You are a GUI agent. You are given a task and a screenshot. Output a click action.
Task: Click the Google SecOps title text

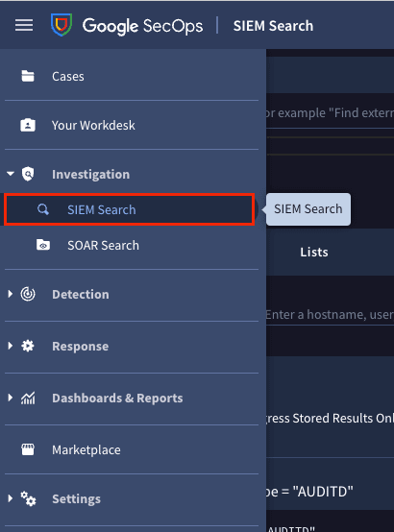click(142, 26)
